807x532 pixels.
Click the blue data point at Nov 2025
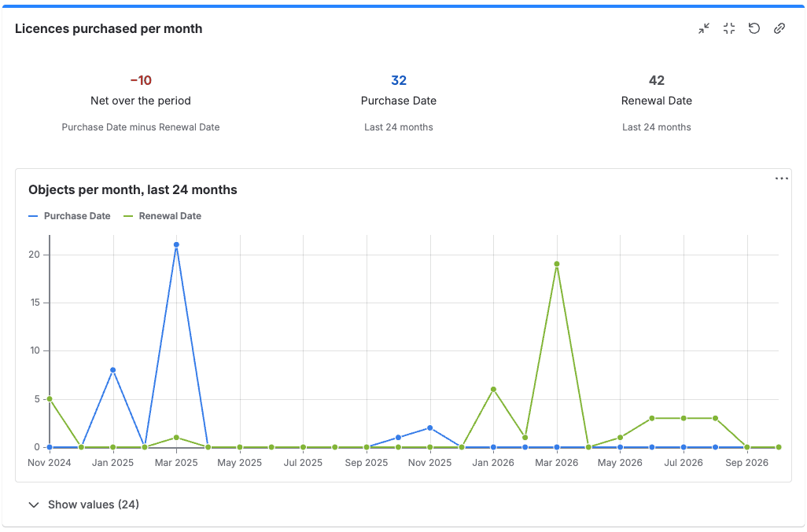tap(430, 427)
